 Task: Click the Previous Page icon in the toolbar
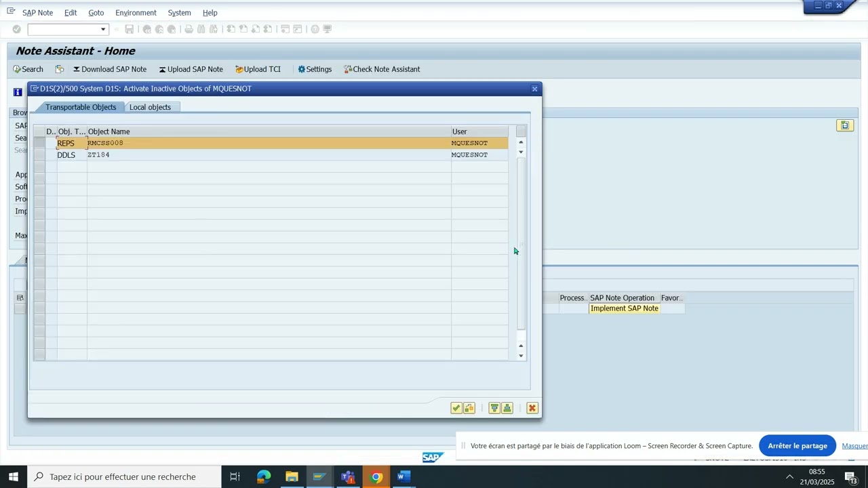tap(243, 29)
